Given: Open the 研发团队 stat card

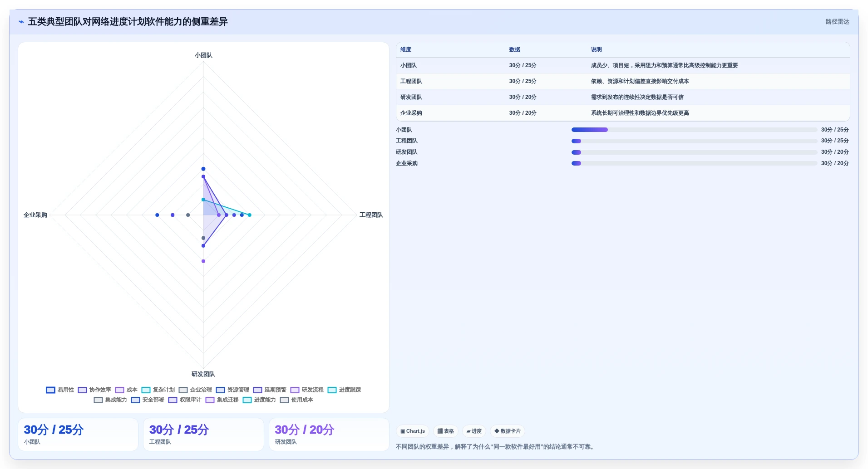Looking at the screenshot, I should point(329,435).
